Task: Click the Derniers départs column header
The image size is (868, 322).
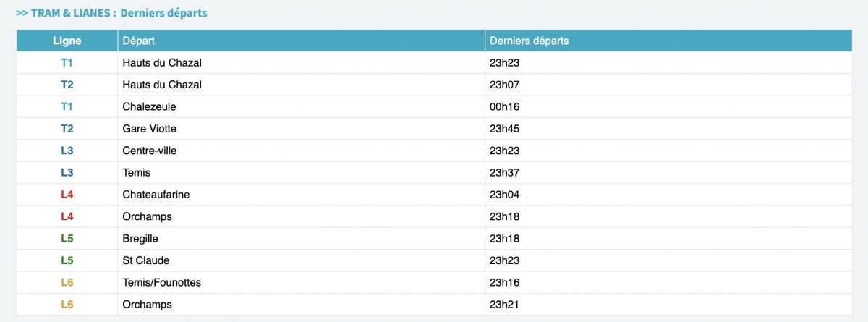Action: pos(529,41)
